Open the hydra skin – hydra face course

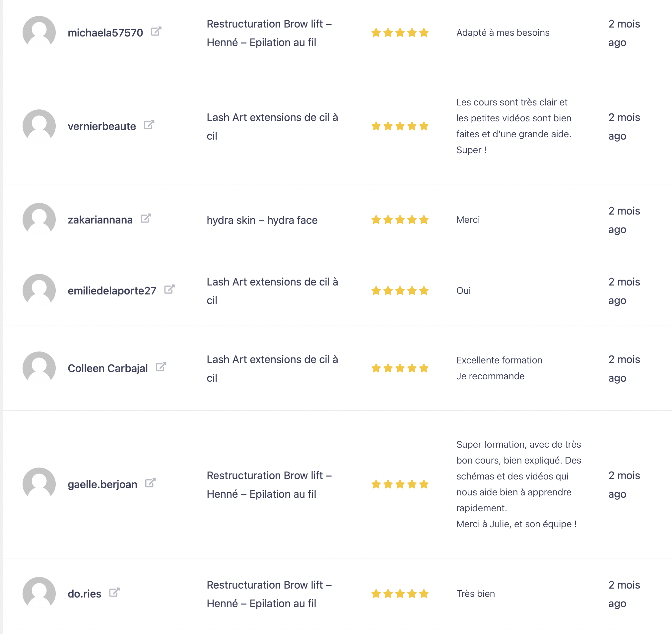point(262,221)
